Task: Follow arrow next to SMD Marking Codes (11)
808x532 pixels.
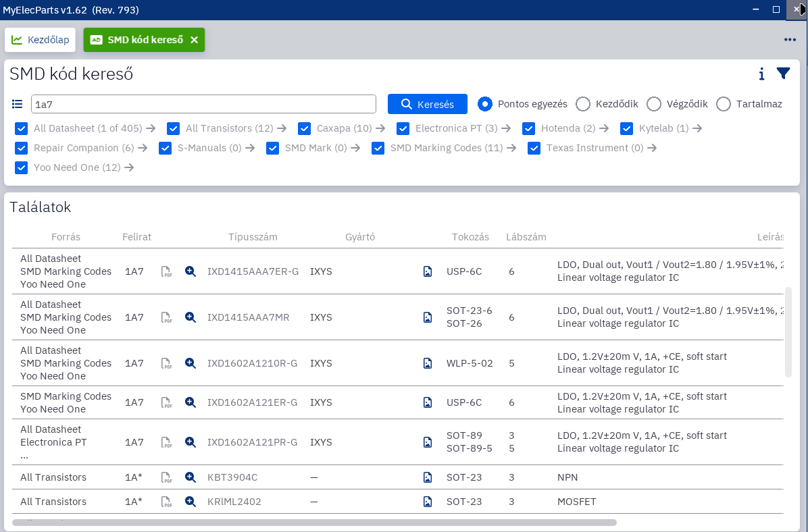Action: (511, 148)
